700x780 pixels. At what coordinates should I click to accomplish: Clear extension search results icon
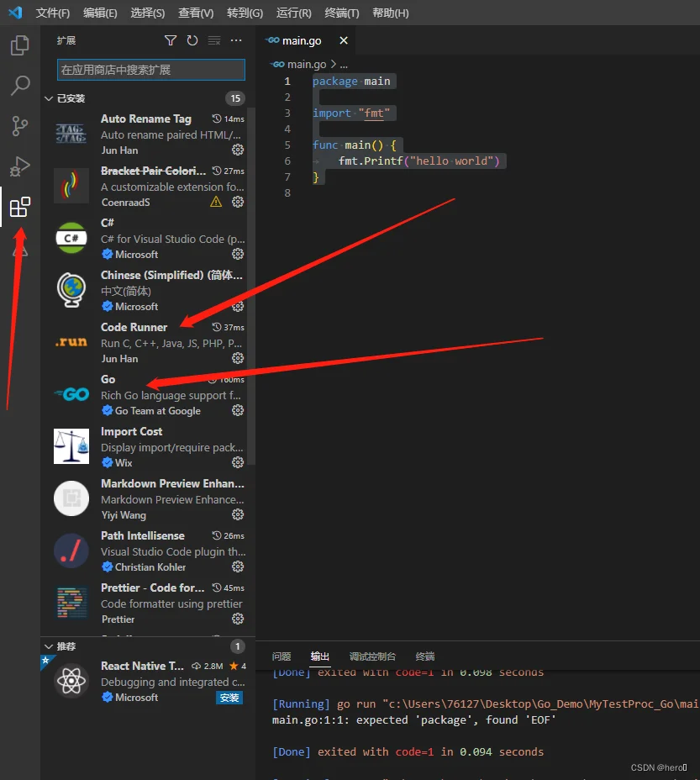coord(214,40)
